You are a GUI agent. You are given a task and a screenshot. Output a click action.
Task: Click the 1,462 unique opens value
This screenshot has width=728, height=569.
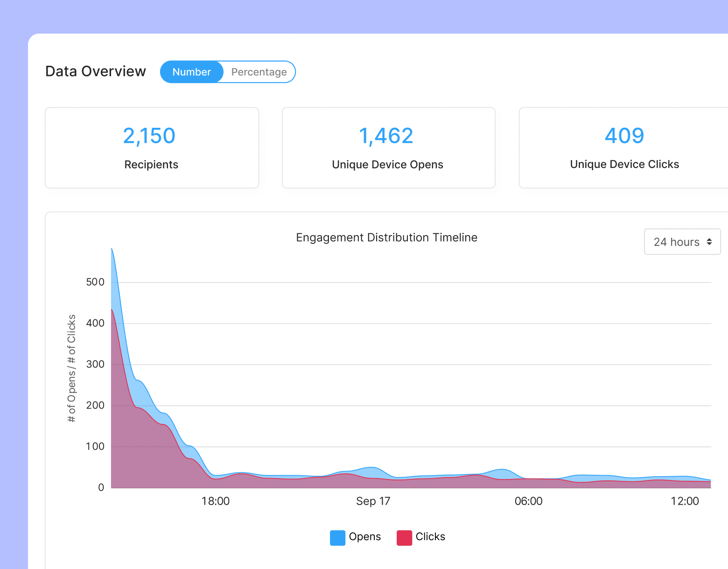tap(386, 136)
